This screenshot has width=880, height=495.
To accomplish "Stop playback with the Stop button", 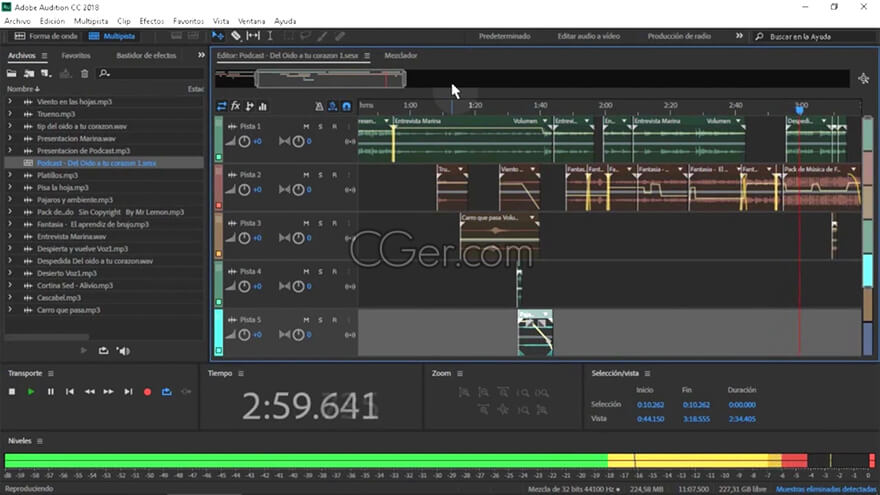I will click(12, 392).
